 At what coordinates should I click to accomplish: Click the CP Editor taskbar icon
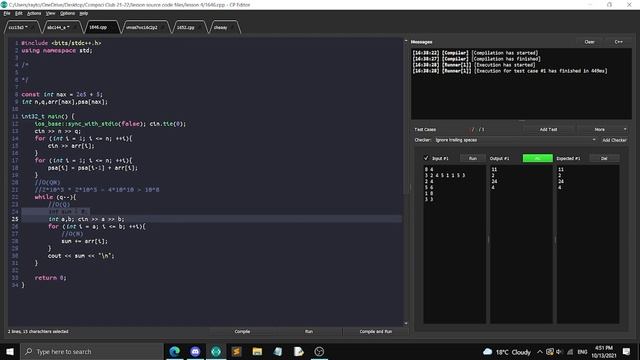pos(216,351)
